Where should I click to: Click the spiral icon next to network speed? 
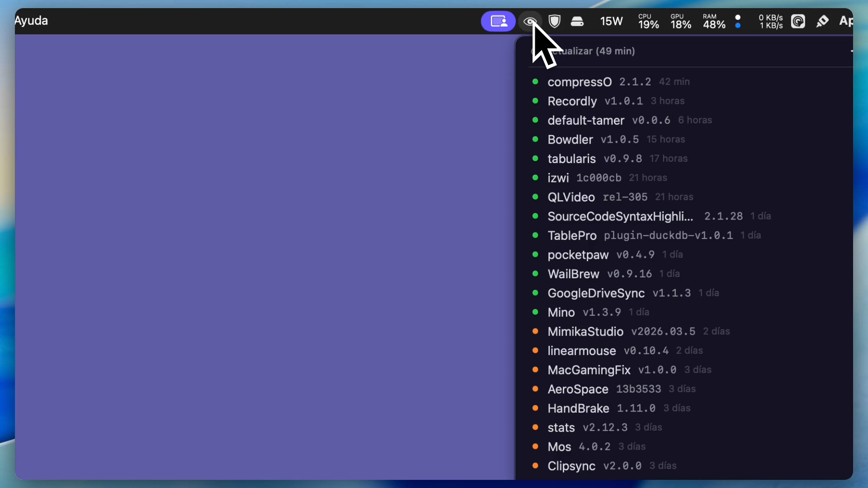pyautogui.click(x=798, y=21)
